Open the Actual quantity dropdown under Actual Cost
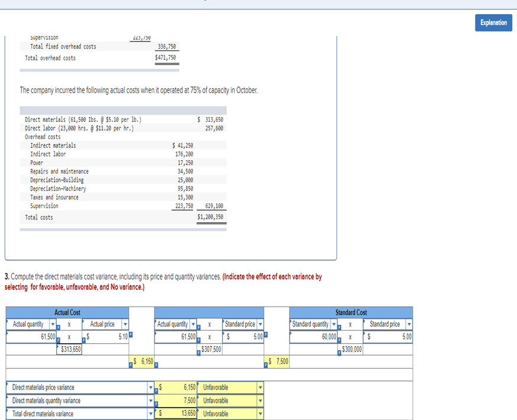This screenshot has width=517, height=420. [x=53, y=325]
